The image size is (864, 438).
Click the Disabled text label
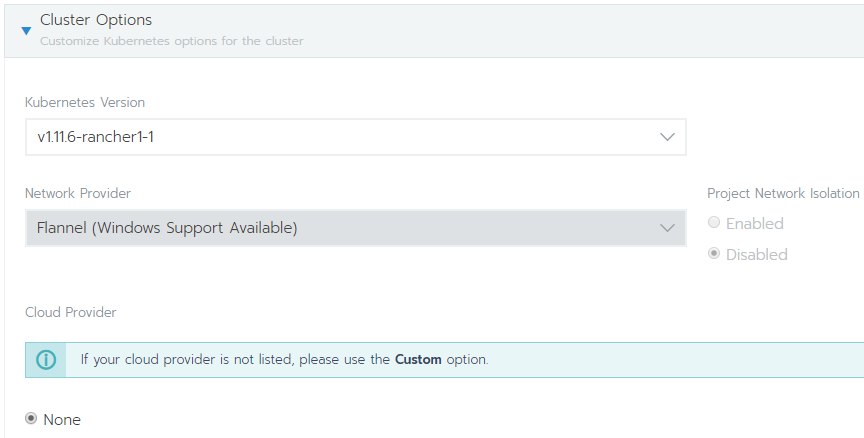[x=757, y=255]
